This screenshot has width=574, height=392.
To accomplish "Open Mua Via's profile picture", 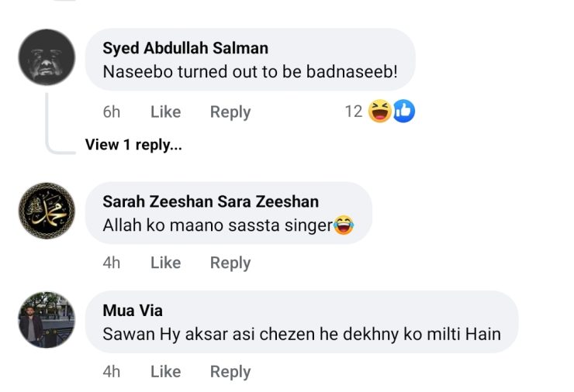I will [47, 319].
